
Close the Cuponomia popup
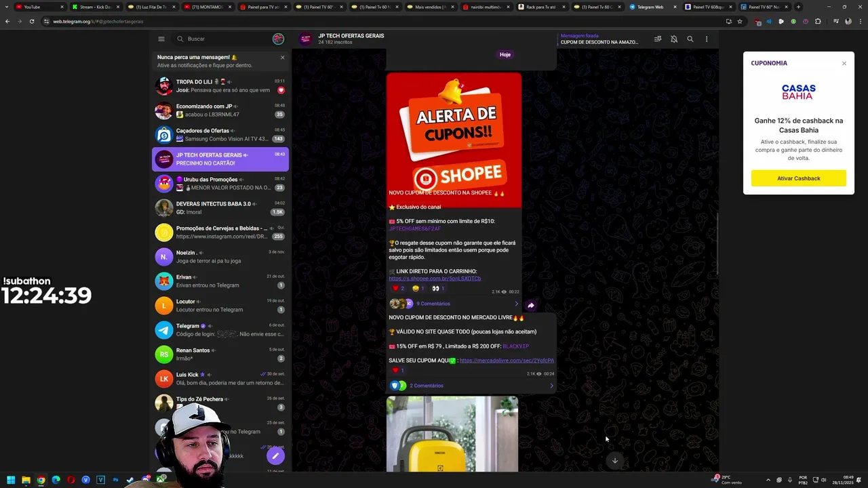[844, 63]
